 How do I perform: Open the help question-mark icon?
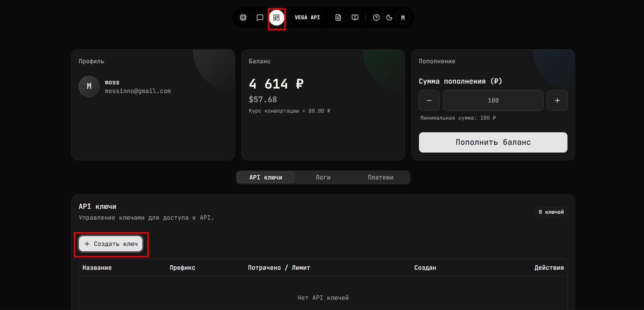pos(376,17)
